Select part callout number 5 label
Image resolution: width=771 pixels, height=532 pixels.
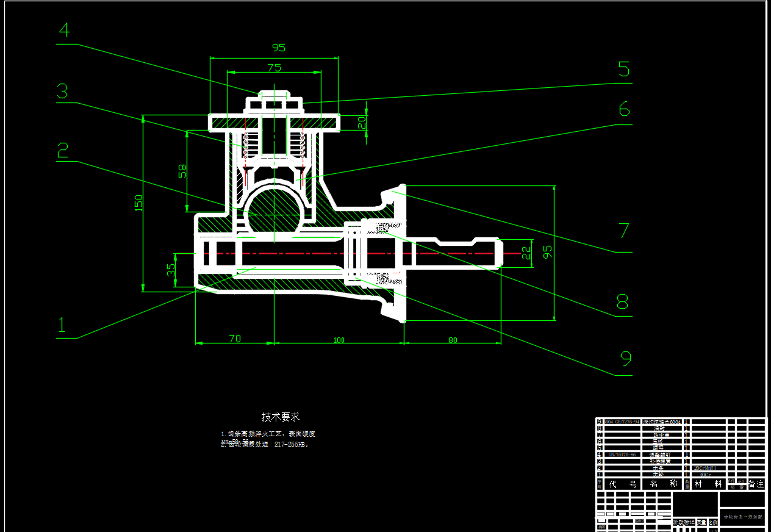(x=623, y=69)
